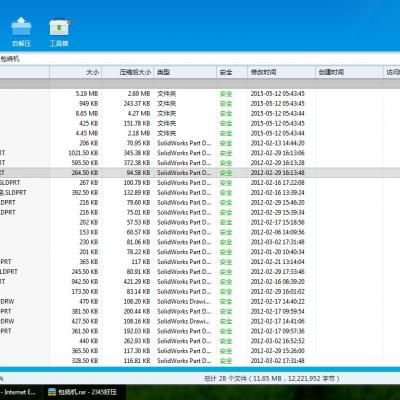Sort by 压缩后大小 column header

[128, 72]
